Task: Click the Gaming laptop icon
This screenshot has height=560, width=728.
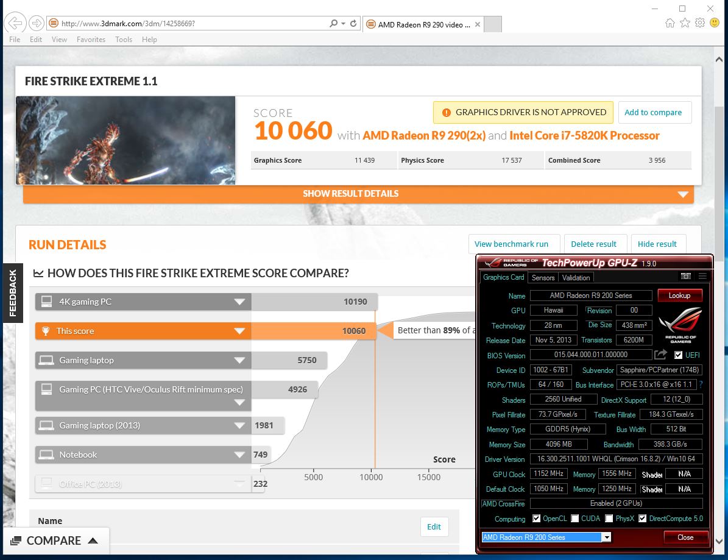Action: coord(46,360)
